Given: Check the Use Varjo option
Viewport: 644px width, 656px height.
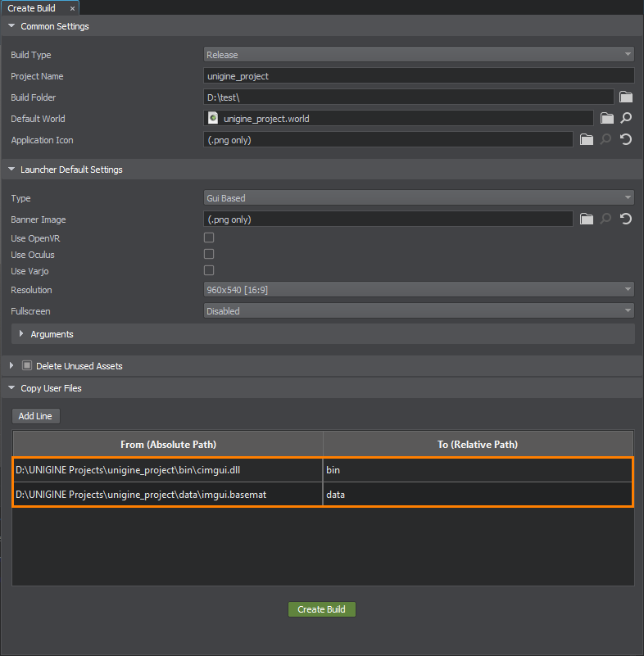Looking at the screenshot, I should point(209,270).
